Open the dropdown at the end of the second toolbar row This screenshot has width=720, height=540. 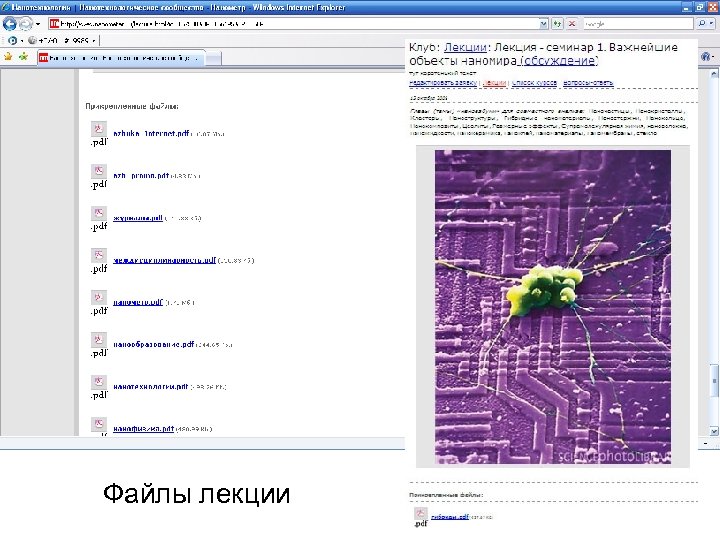coord(94,41)
